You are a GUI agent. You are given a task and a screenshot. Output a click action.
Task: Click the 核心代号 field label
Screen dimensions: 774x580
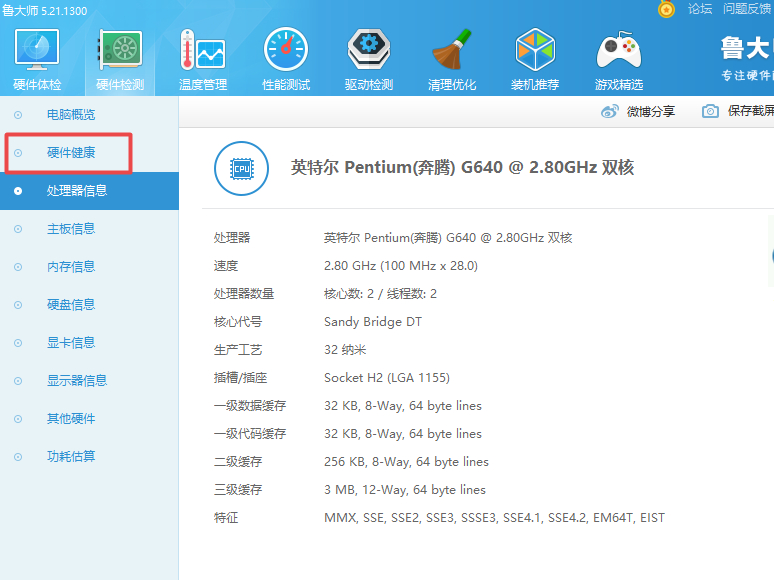tap(238, 322)
